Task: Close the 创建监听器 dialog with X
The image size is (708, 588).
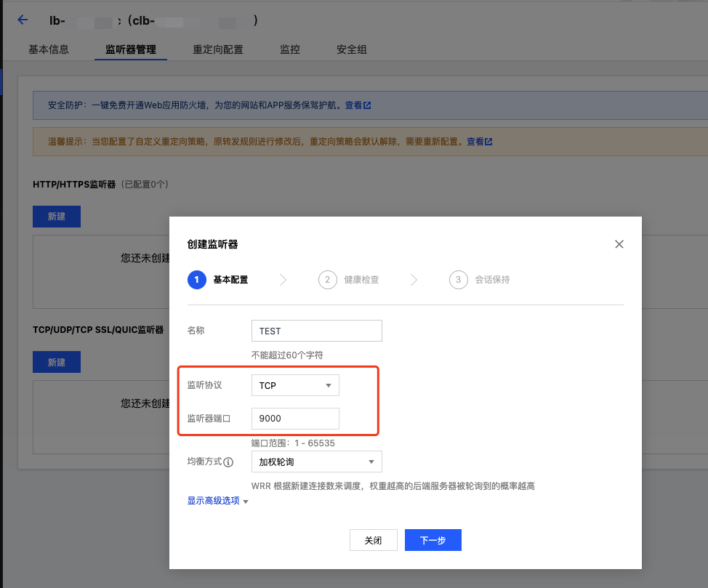Action: point(619,244)
